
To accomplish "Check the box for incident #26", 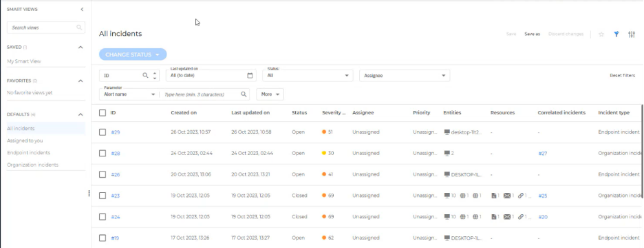I will [x=103, y=174].
